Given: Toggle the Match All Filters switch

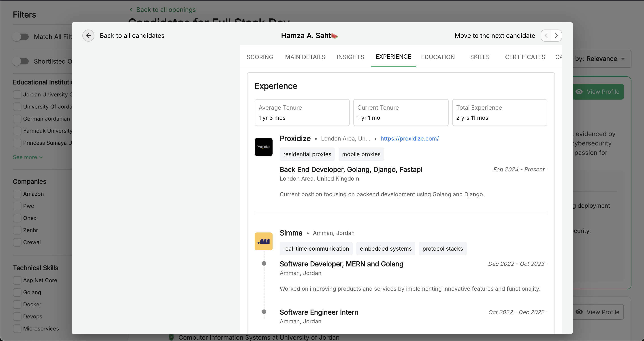Looking at the screenshot, I should 21,37.
